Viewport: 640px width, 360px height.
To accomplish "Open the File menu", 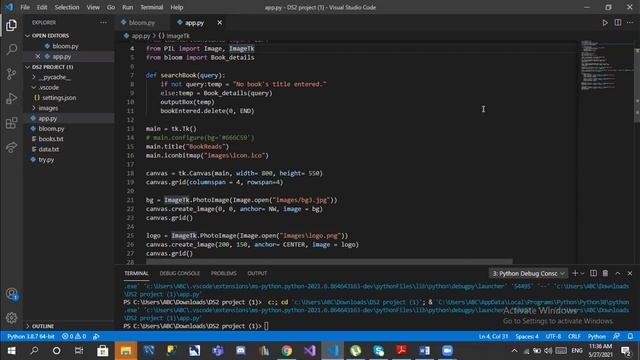I will click(x=25, y=7).
